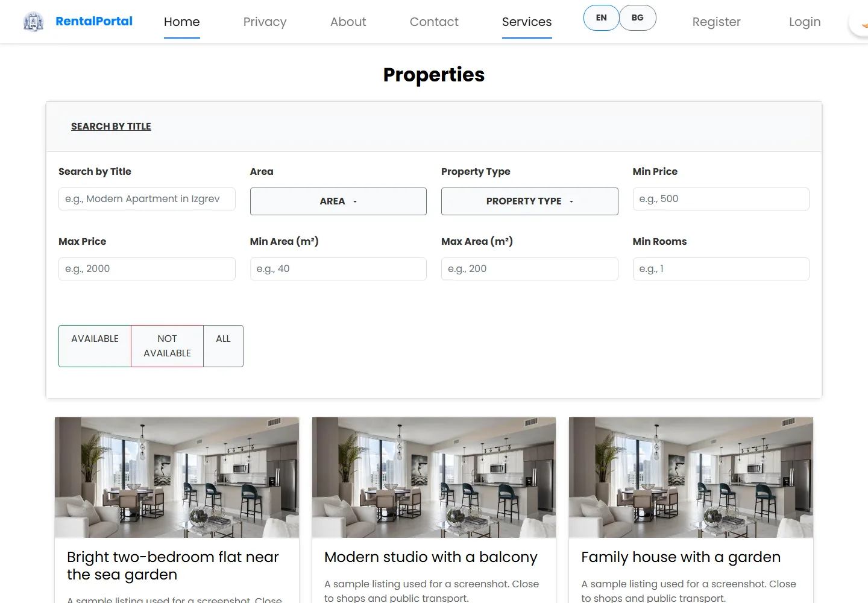The height and width of the screenshot is (603, 868).
Task: Focus the Max Area input
Action: coord(529,269)
